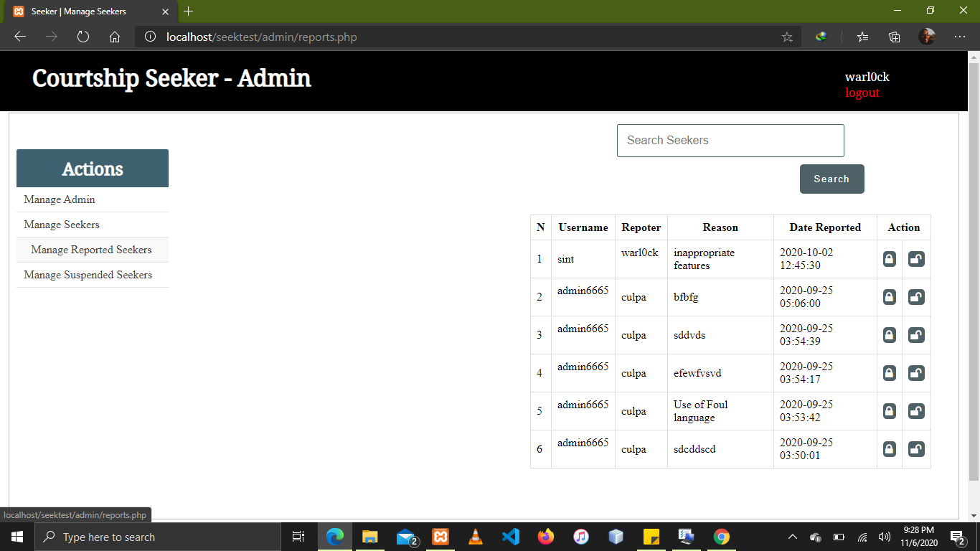Click the open lock in the Foul language row
Screen dimensions: 980x551
[x=916, y=411]
